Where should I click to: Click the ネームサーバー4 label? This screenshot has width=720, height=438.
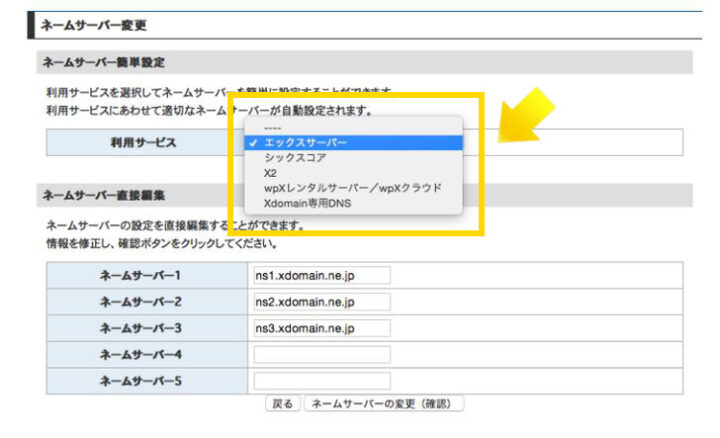[141, 354]
